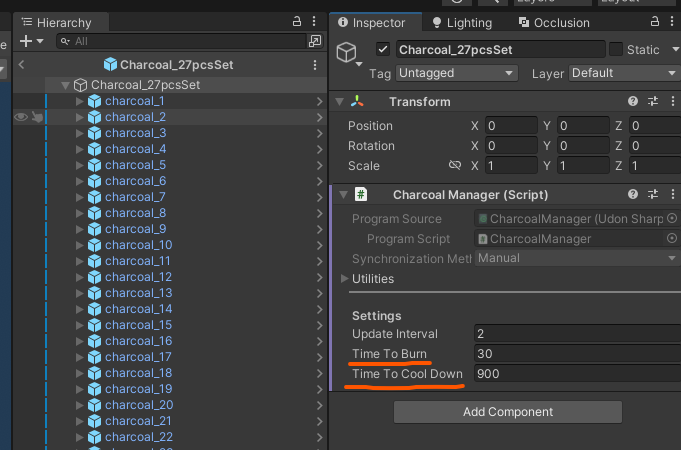
Task: Click the Transform component icon
Action: coord(357,101)
